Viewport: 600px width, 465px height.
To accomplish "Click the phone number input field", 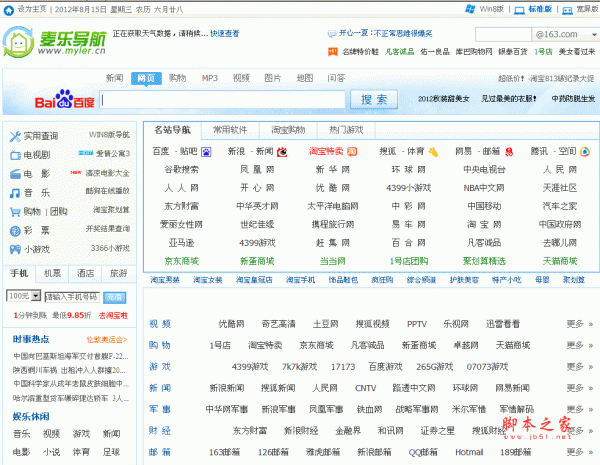I will 72,297.
